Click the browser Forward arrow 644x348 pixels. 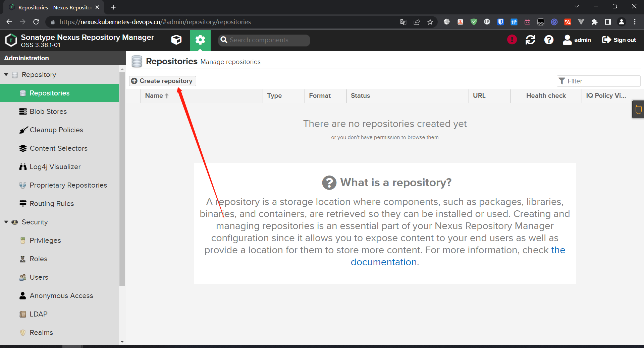pyautogui.click(x=22, y=22)
